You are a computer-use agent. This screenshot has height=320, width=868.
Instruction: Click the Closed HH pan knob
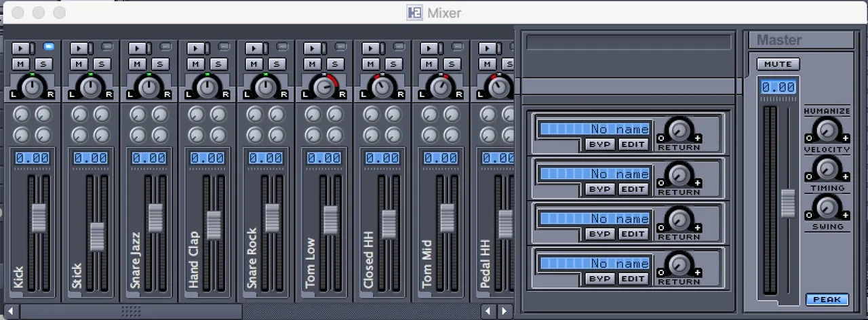(x=382, y=86)
